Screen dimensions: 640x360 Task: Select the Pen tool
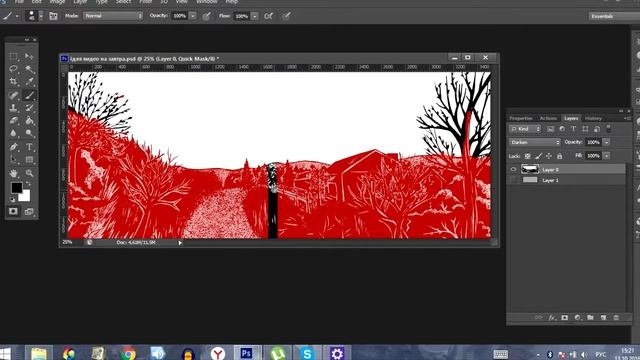point(13,147)
